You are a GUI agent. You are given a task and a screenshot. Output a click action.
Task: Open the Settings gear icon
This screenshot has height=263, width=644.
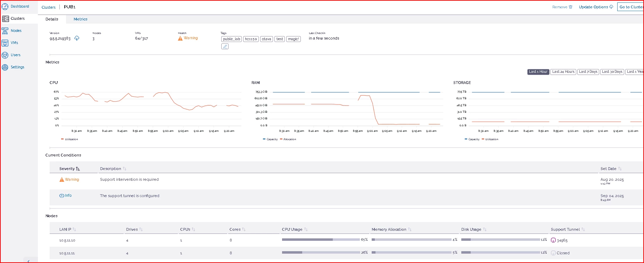click(x=5, y=67)
